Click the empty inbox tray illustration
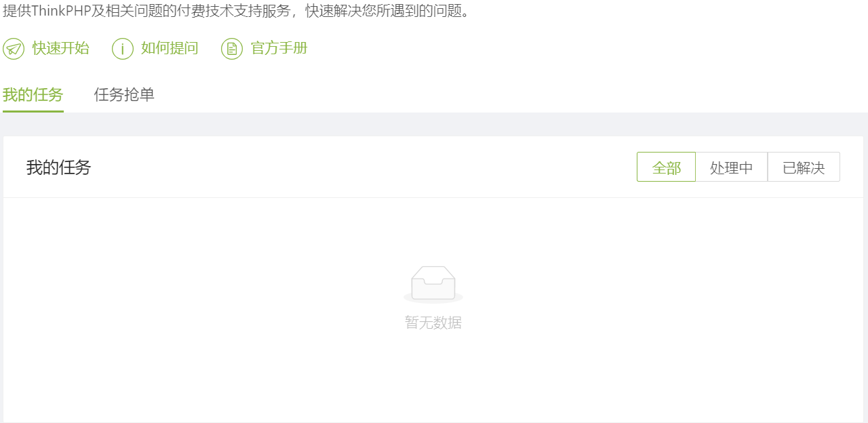The width and height of the screenshot is (868, 423). pyautogui.click(x=433, y=284)
